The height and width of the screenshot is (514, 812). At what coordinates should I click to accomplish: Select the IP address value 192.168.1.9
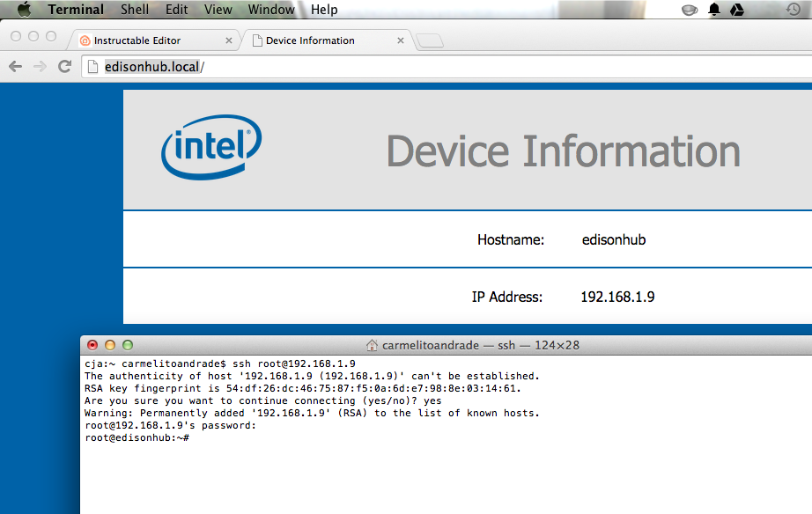click(x=617, y=297)
